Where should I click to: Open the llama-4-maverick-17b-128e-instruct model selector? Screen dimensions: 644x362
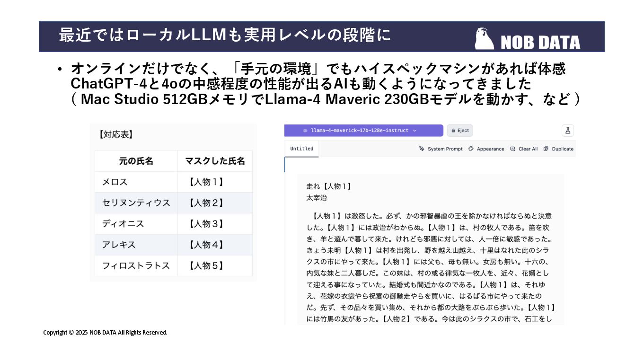[x=363, y=131]
